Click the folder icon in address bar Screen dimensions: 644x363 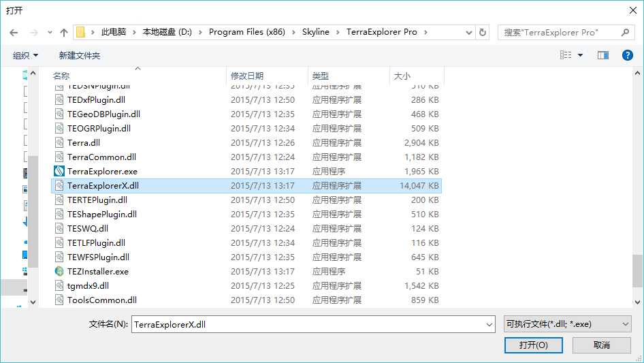tap(80, 32)
